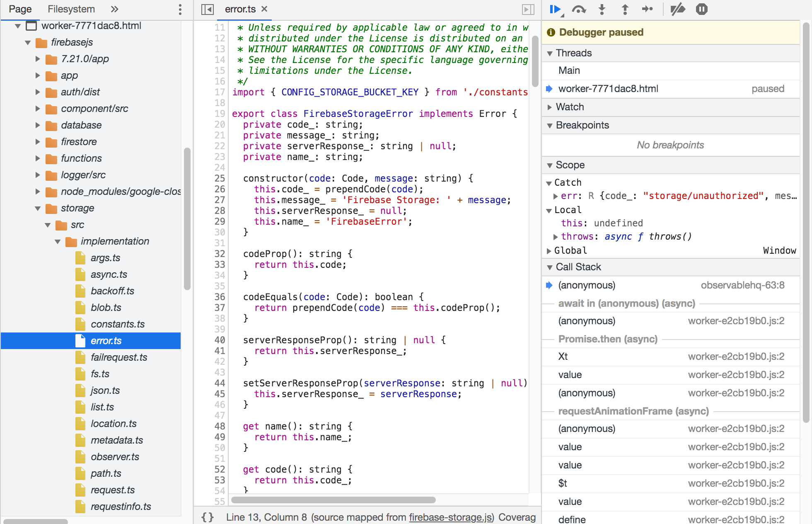Collapse the worker-7771dac8.html tree node

point(18,26)
